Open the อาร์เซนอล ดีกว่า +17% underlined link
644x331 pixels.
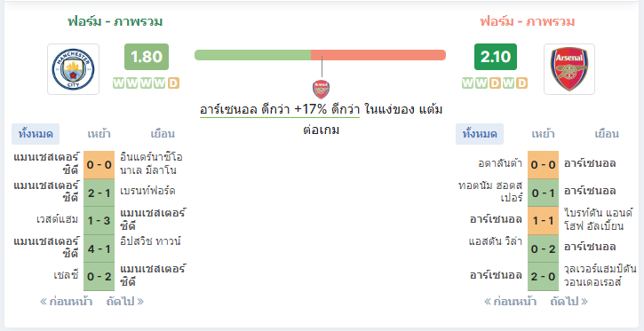tap(280, 110)
